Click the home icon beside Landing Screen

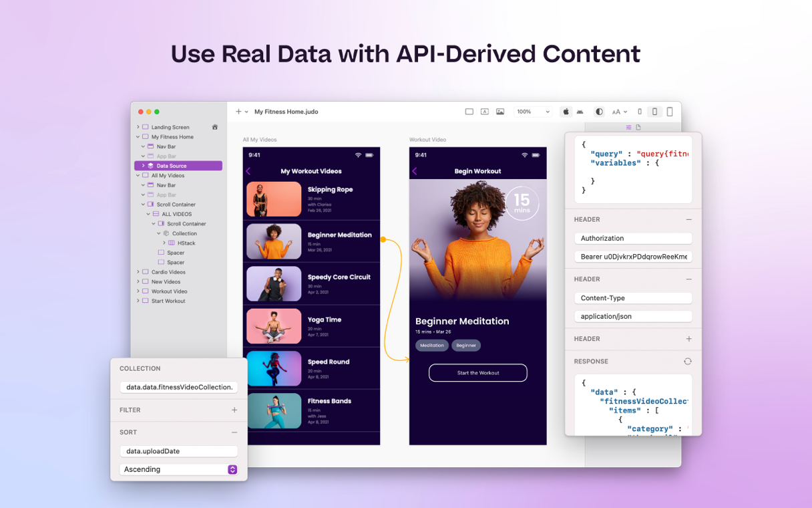(215, 127)
